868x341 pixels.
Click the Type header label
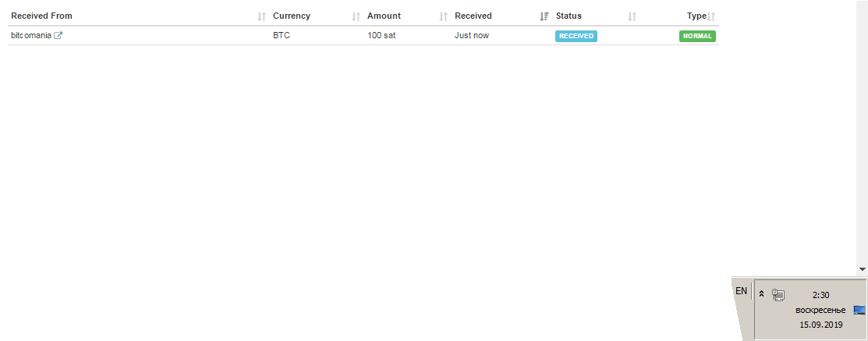(x=696, y=16)
